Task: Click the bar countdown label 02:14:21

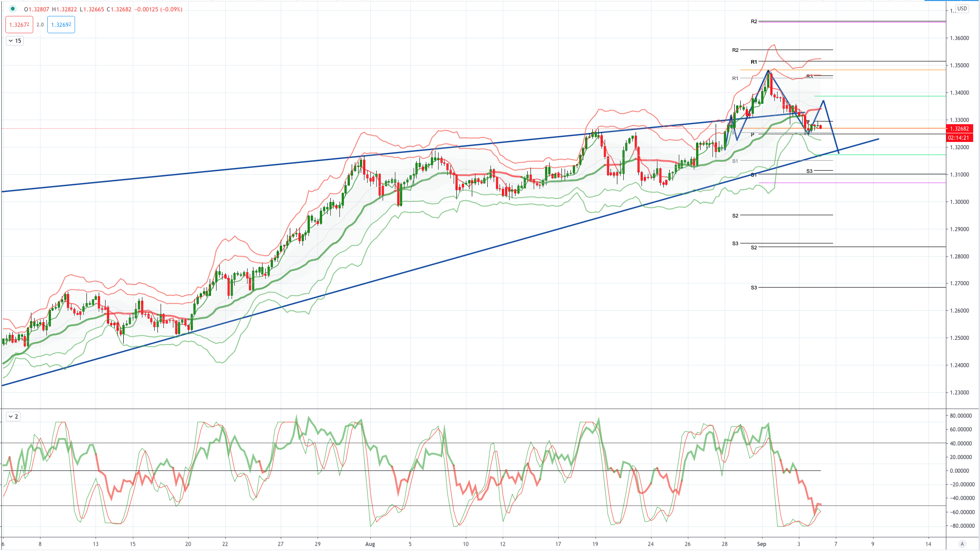Action: click(960, 137)
